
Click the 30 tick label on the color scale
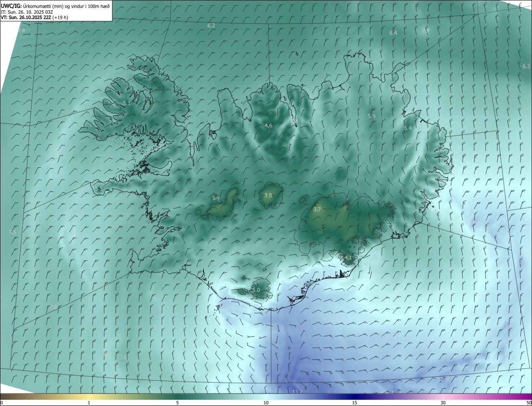pyautogui.click(x=443, y=403)
